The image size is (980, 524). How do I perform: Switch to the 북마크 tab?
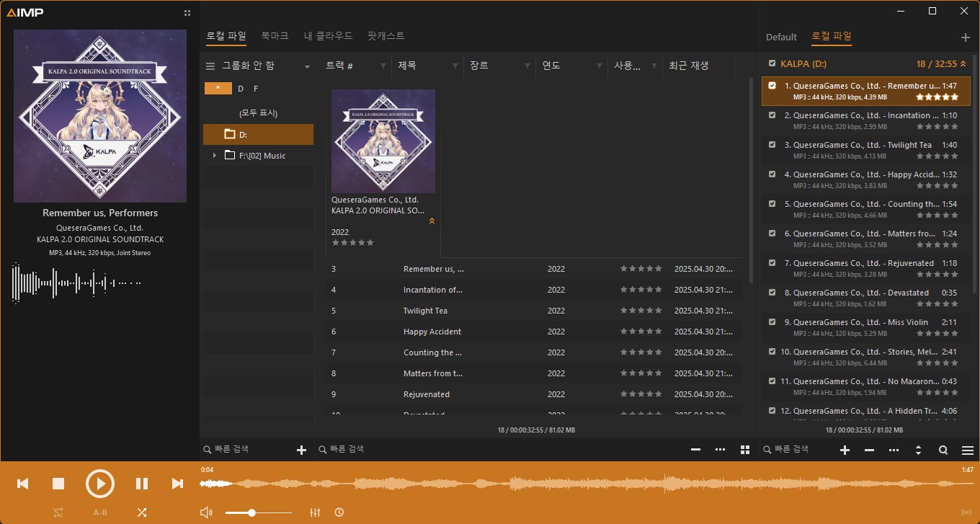pyautogui.click(x=275, y=35)
